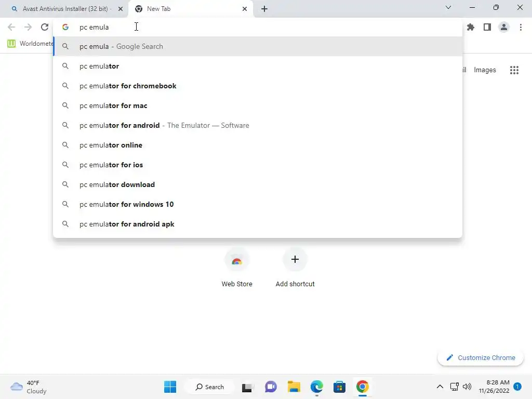532x399 pixels.
Task: Close the New Tab tab
Action: [244, 9]
